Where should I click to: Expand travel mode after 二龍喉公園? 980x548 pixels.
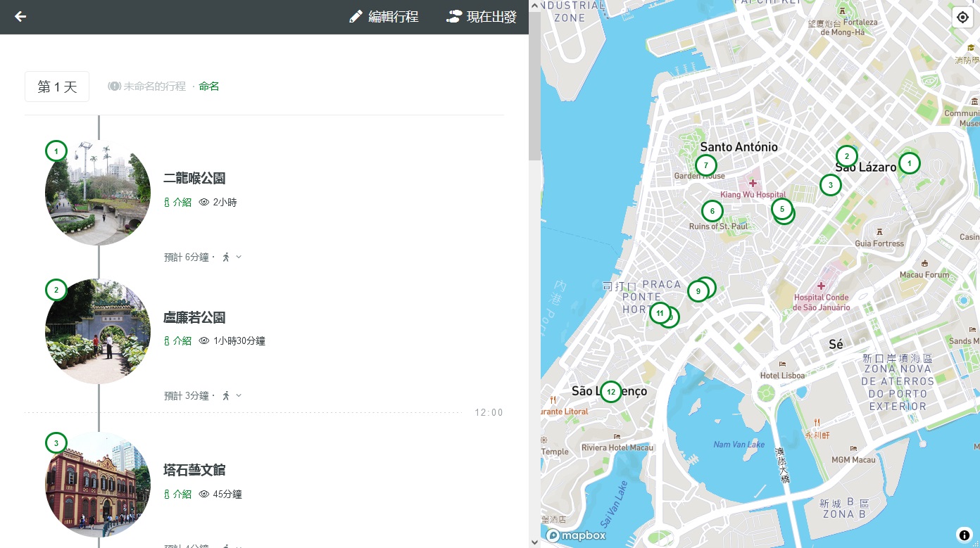232,257
